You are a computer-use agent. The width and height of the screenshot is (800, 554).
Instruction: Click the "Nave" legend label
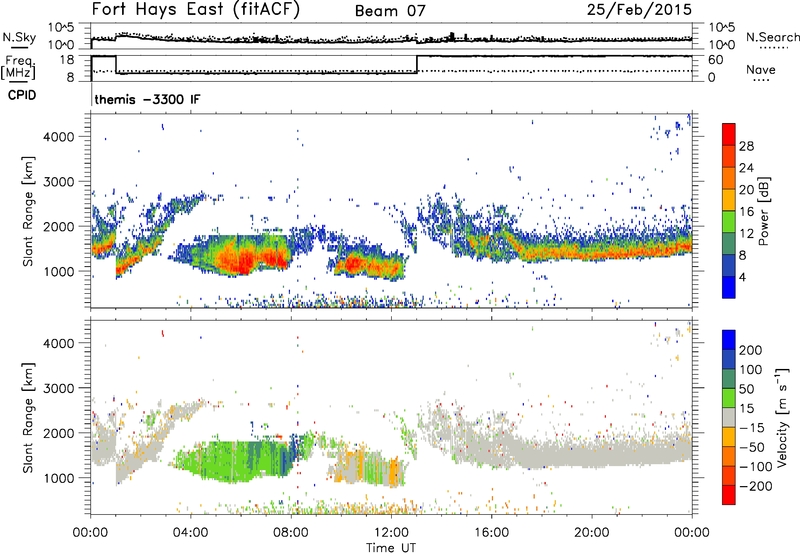761,69
